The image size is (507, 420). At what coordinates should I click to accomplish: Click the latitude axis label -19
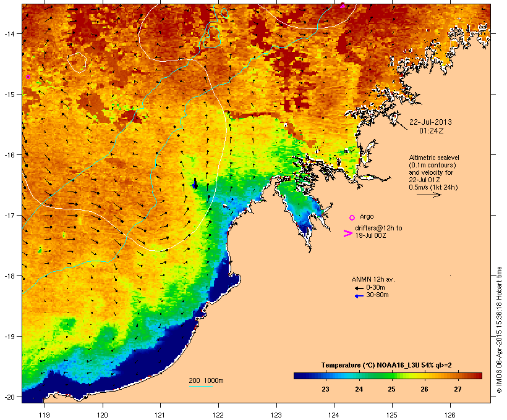[9, 337]
